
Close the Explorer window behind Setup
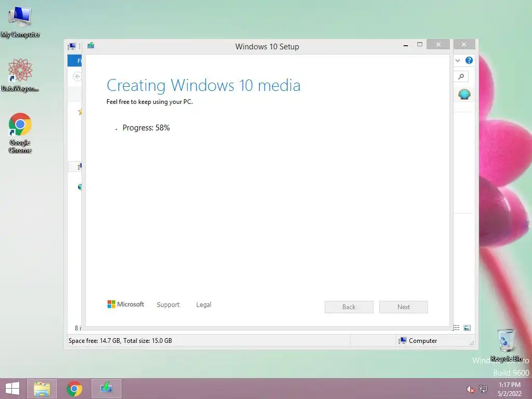tap(464, 45)
